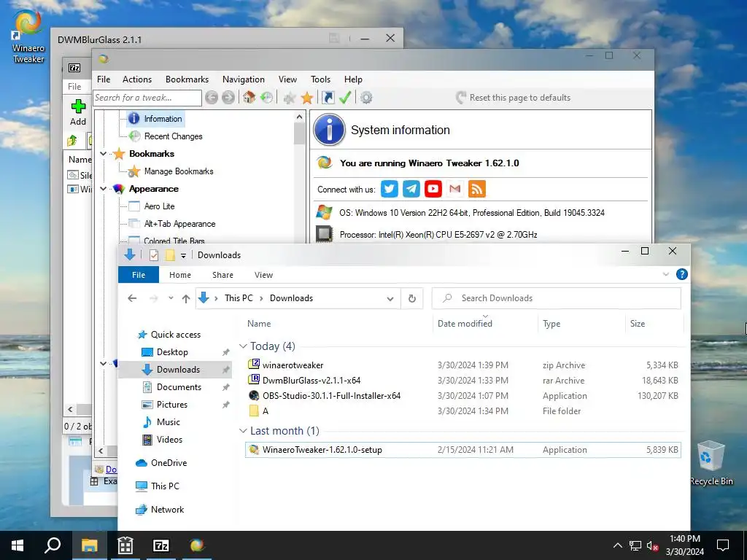Switch to the View tab in Explorer

[x=263, y=275]
